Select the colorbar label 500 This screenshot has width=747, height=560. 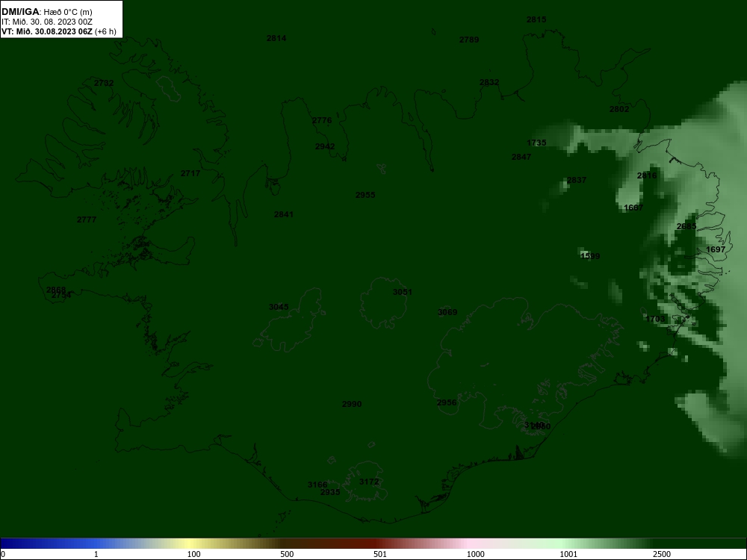pyautogui.click(x=288, y=554)
